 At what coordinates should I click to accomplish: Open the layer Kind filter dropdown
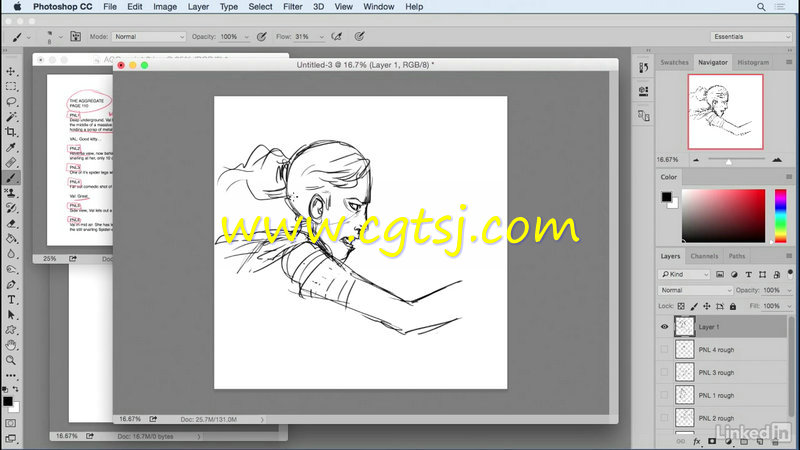point(684,274)
